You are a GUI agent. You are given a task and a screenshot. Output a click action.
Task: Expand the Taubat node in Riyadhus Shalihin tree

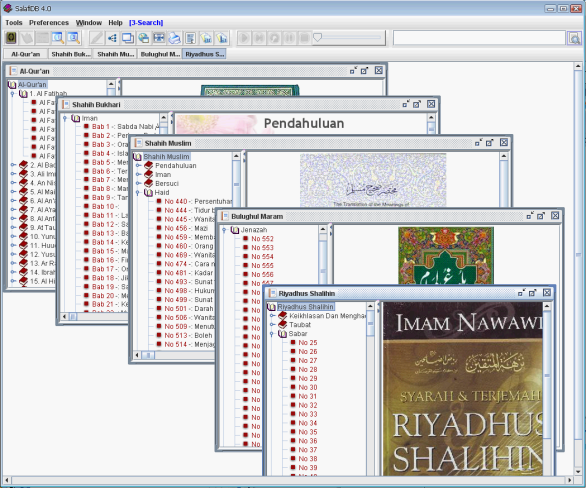(273, 325)
